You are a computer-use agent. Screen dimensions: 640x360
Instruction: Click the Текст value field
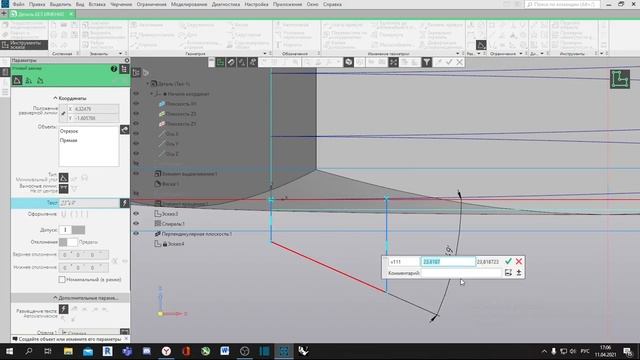click(89, 203)
